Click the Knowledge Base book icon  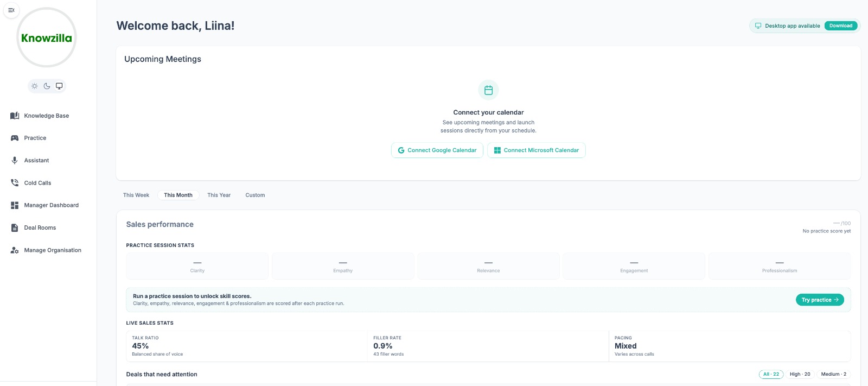15,116
